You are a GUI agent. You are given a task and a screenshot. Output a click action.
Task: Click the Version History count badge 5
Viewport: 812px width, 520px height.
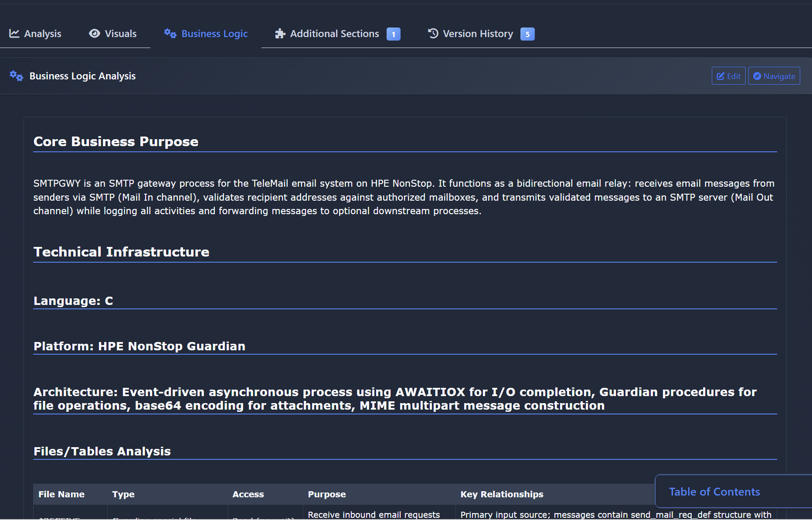(527, 34)
